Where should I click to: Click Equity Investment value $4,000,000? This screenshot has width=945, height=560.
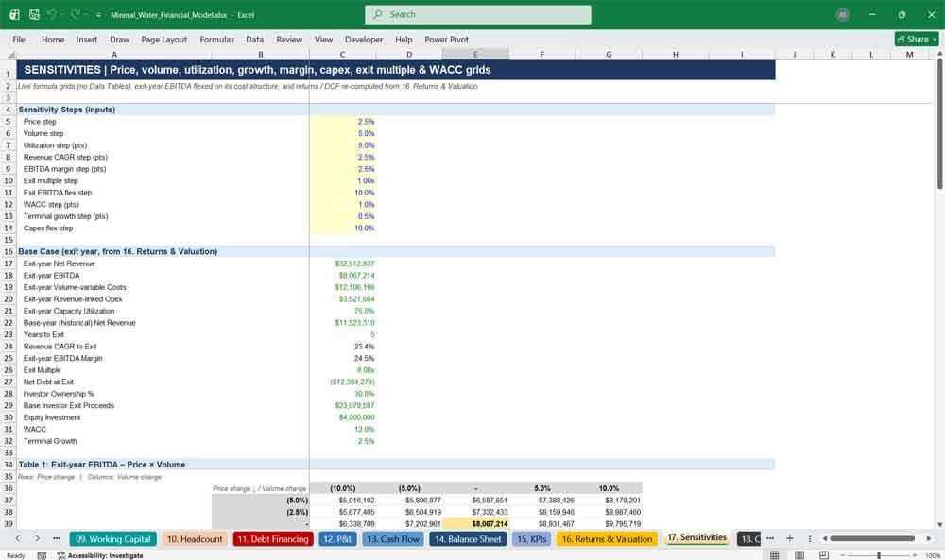click(x=356, y=417)
